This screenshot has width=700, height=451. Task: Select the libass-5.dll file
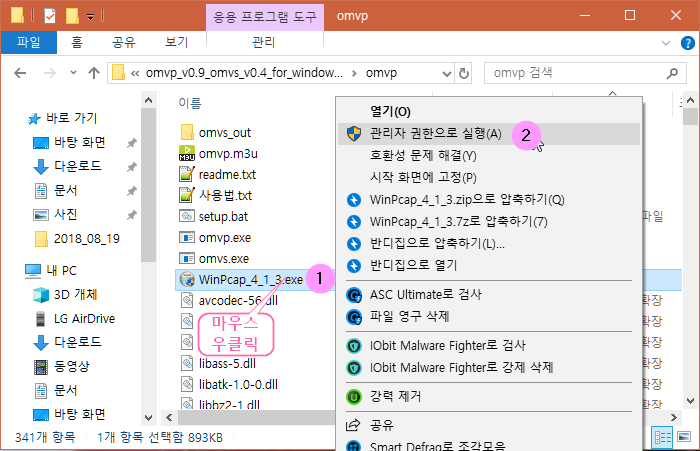pyautogui.click(x=227, y=363)
